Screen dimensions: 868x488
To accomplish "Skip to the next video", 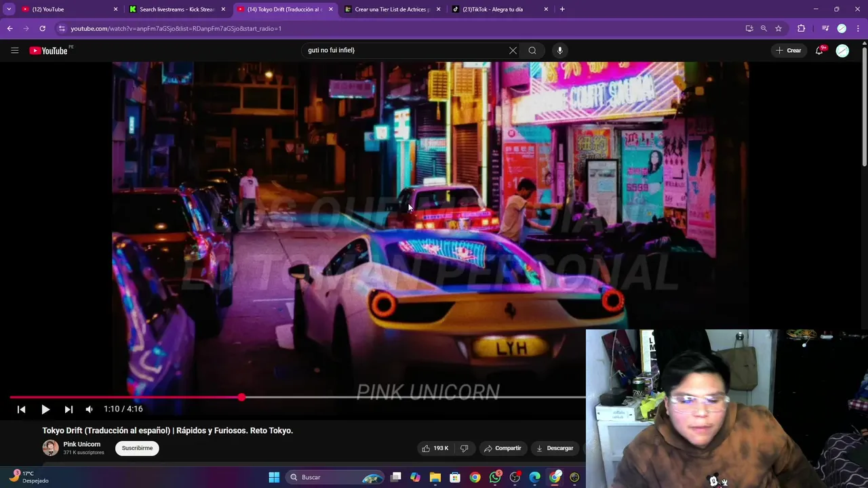I will click(68, 409).
